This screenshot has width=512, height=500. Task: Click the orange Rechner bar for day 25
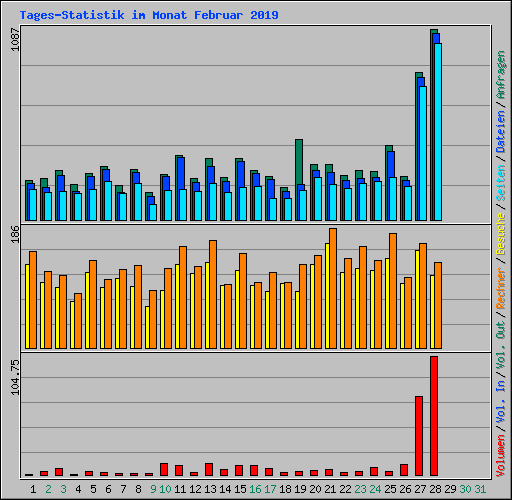pos(393,291)
